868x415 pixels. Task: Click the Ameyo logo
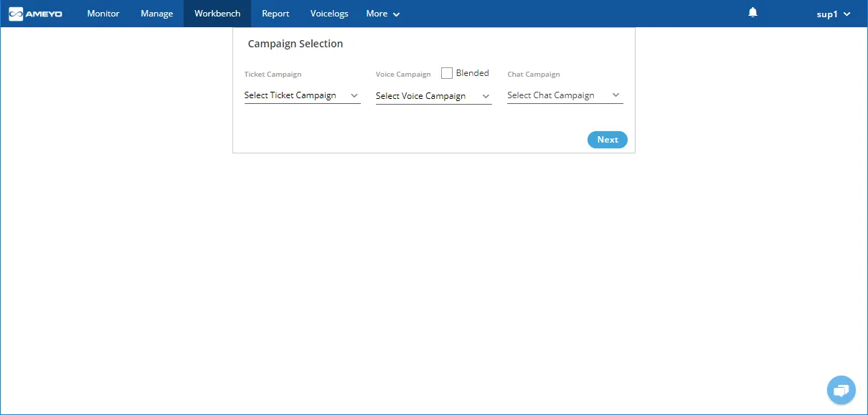36,14
